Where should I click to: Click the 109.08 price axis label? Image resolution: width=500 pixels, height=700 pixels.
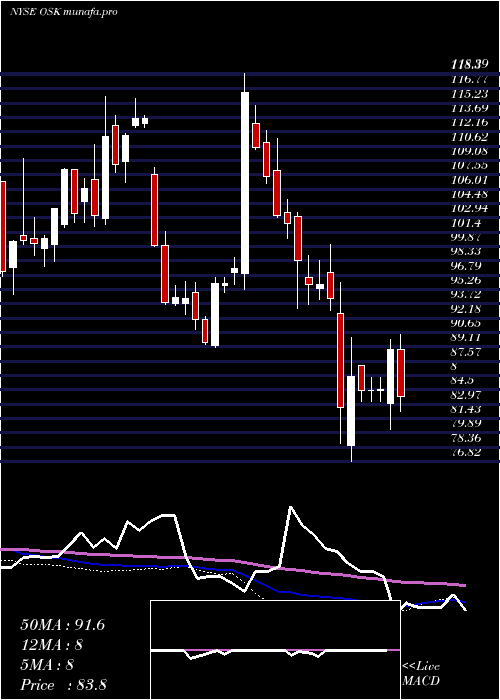[469, 151]
